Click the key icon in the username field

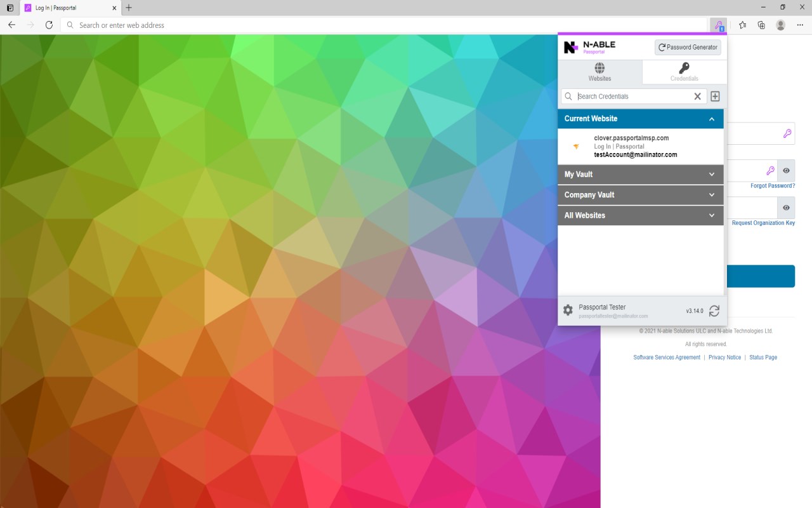click(x=787, y=133)
